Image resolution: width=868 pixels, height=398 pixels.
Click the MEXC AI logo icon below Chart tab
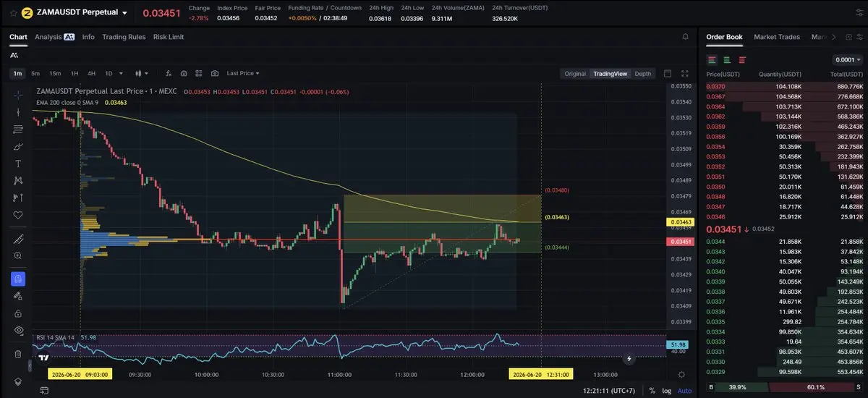coord(14,55)
